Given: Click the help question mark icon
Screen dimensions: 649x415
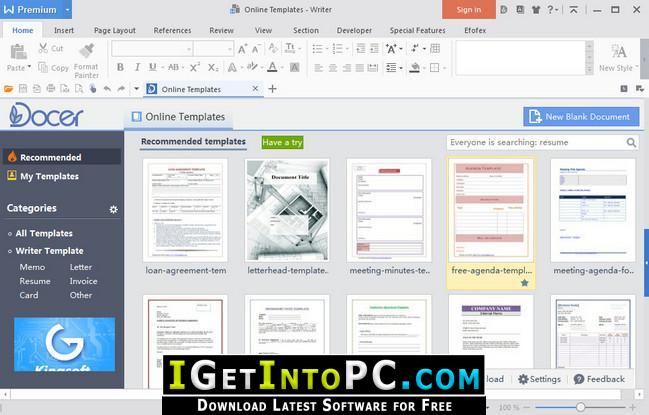Looking at the screenshot, I should click(x=550, y=10).
